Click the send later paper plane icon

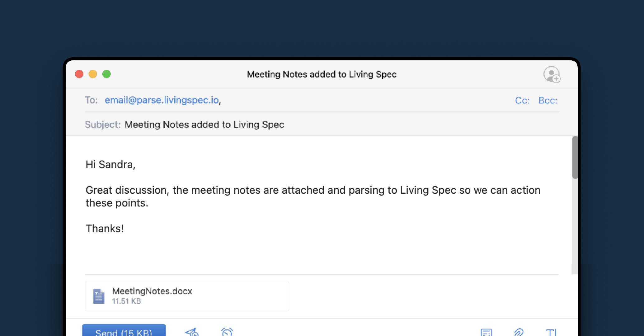pyautogui.click(x=192, y=332)
